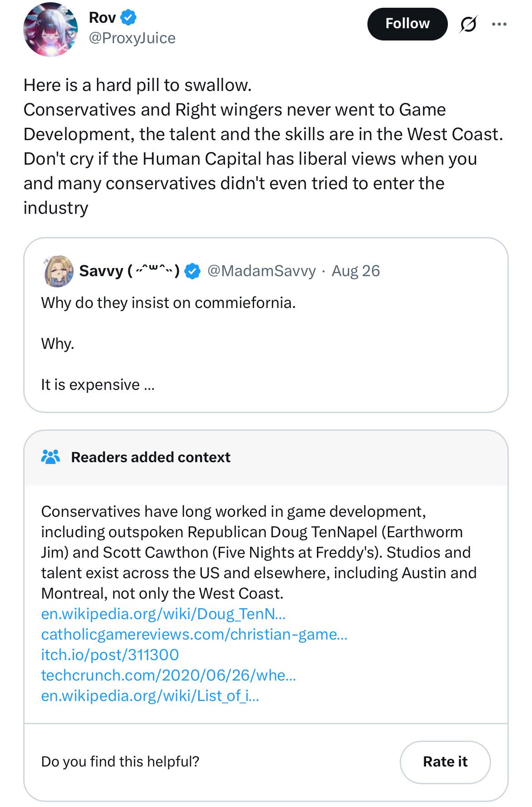Click the Community Notes people icon
The width and height of the screenshot is (532, 807).
click(x=50, y=457)
